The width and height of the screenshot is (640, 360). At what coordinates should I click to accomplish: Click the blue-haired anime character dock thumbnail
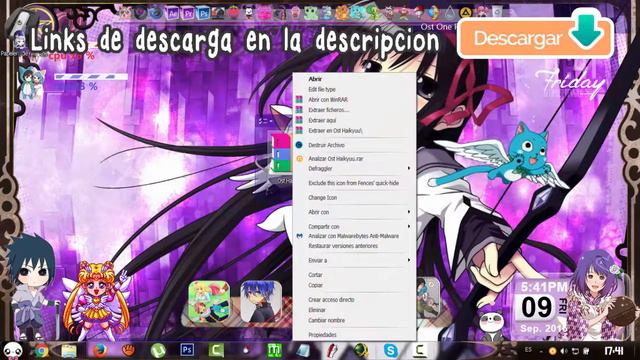(261, 301)
